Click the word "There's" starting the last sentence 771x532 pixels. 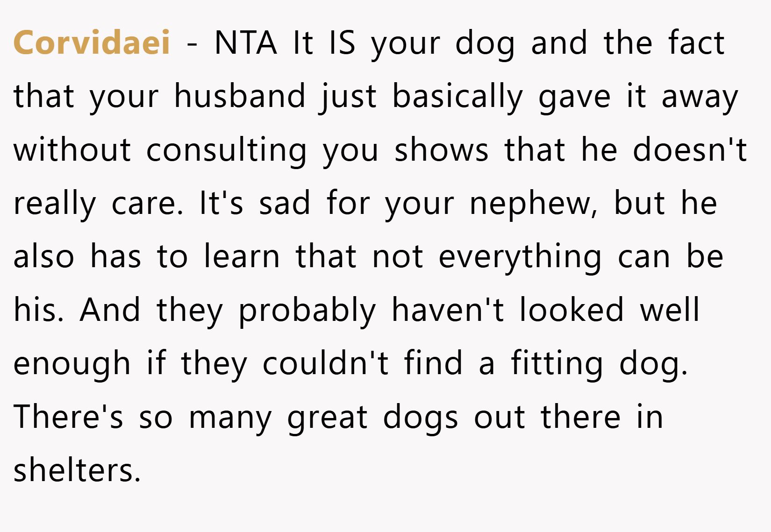(x=68, y=417)
